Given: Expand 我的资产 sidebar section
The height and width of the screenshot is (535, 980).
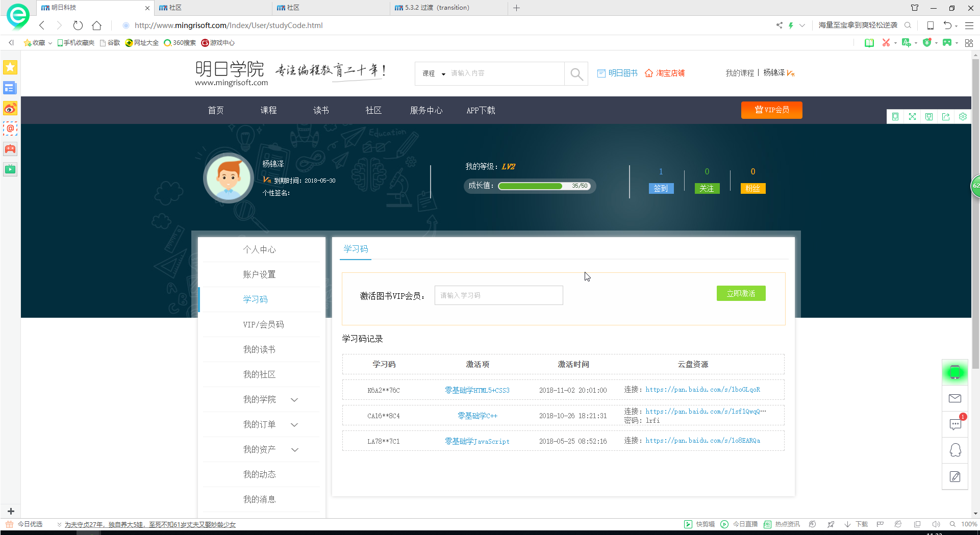Looking at the screenshot, I should click(x=294, y=450).
